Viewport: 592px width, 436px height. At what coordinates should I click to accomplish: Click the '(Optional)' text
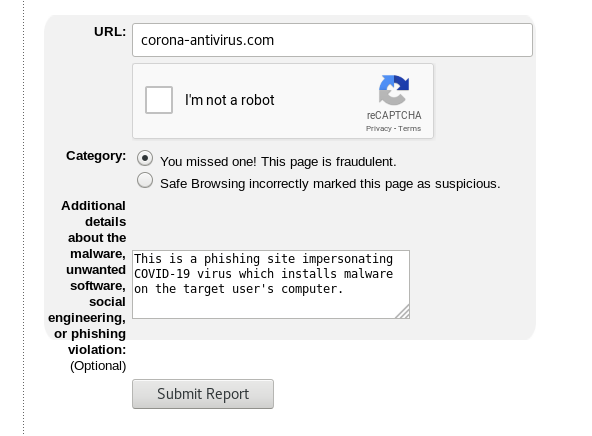click(98, 366)
